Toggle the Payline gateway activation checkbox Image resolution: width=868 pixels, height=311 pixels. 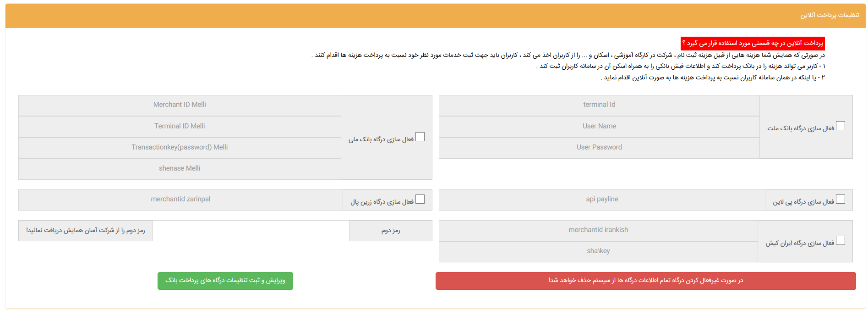pos(840,200)
